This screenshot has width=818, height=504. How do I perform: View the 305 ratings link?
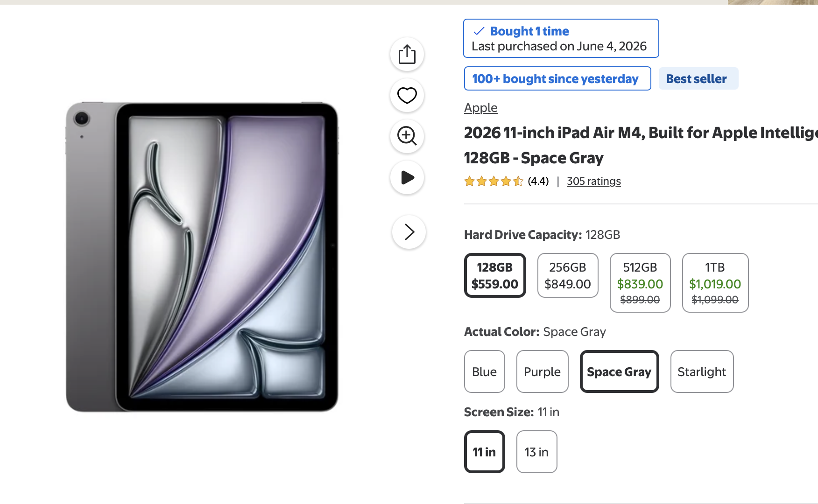pos(594,181)
